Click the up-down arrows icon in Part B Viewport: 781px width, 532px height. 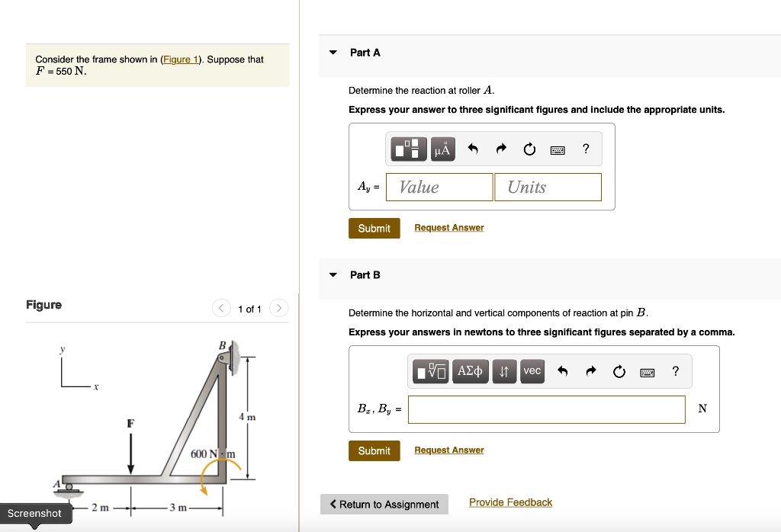click(x=503, y=371)
